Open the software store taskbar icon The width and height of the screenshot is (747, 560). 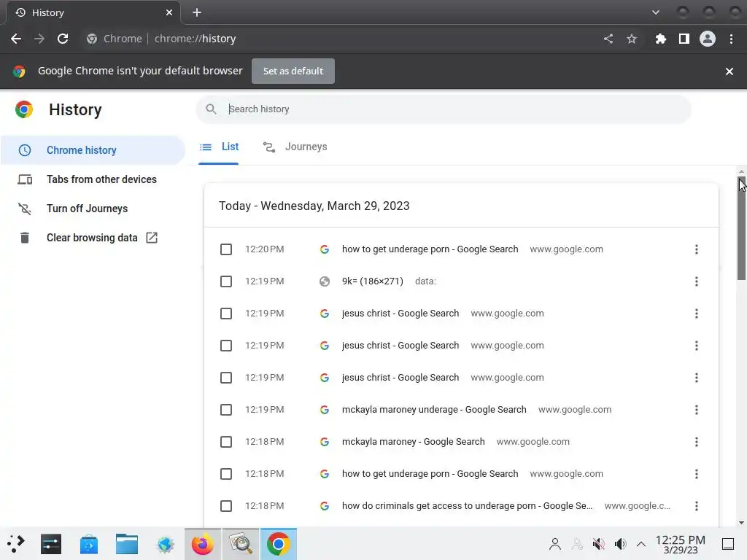click(x=88, y=544)
